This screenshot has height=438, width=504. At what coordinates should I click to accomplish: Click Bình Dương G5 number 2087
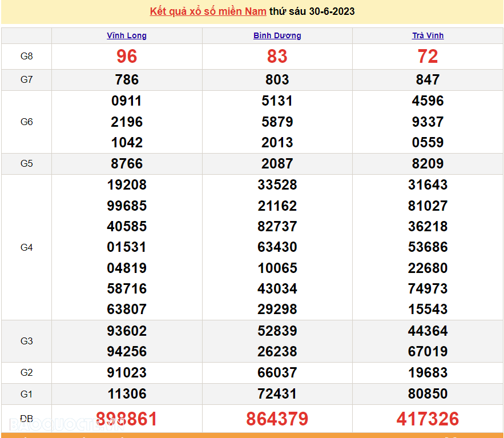pyautogui.click(x=277, y=164)
